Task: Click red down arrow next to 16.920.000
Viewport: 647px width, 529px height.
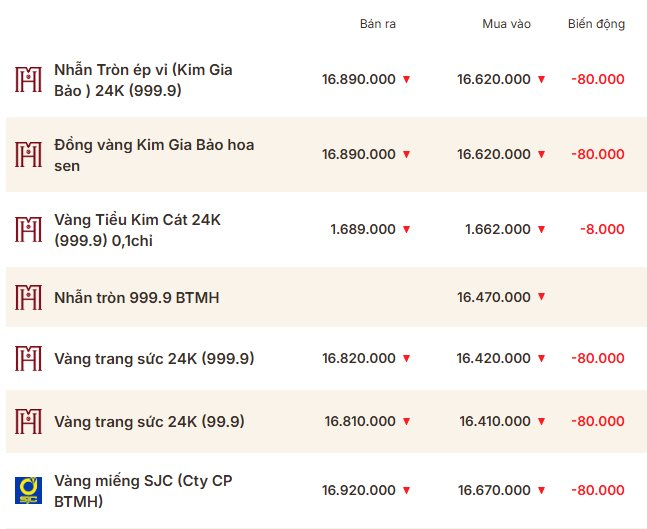Action: pyautogui.click(x=407, y=491)
